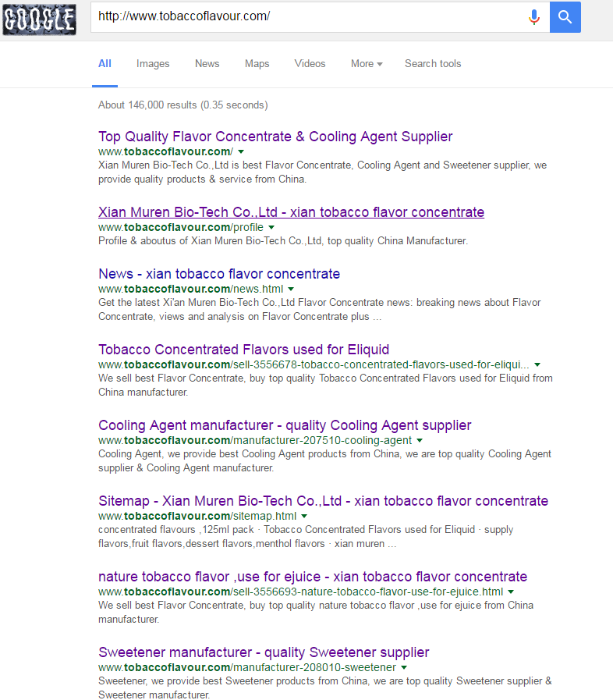The width and height of the screenshot is (613, 700).
Task: Click the green www.tobaccoflavour.com/profile URL text
Action: [181, 227]
